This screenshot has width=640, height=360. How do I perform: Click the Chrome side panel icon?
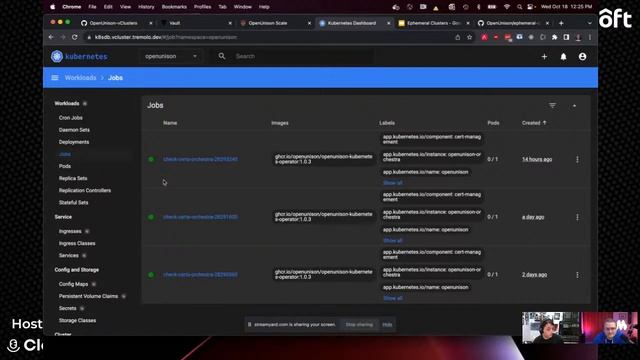(566, 37)
